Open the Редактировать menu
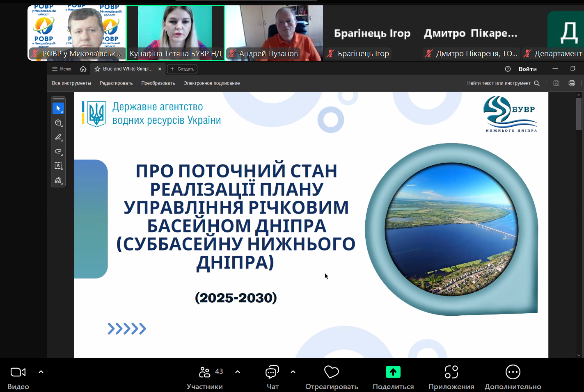 point(116,83)
